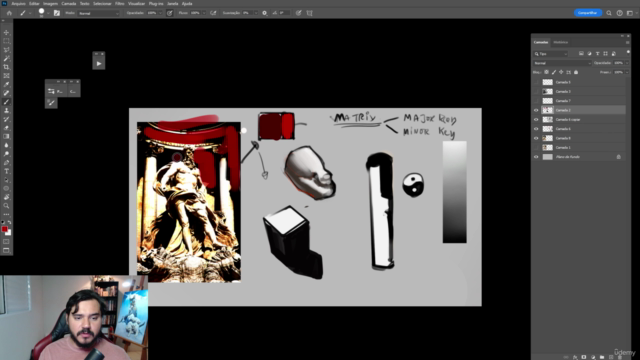Select the Gradient tool
This screenshot has height=360, width=640.
[6, 136]
